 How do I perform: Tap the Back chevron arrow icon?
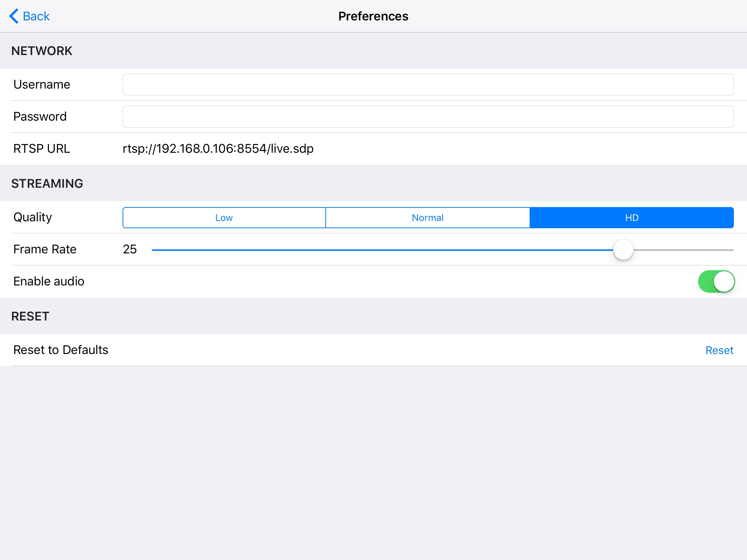(x=14, y=16)
